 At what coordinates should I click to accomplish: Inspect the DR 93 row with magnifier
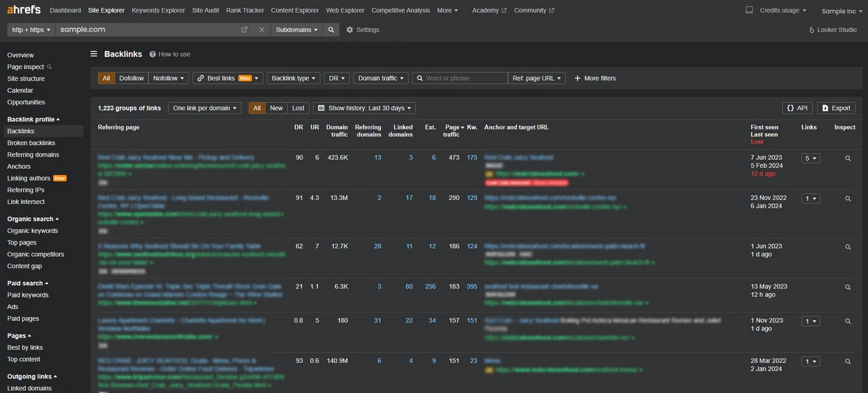tap(848, 361)
